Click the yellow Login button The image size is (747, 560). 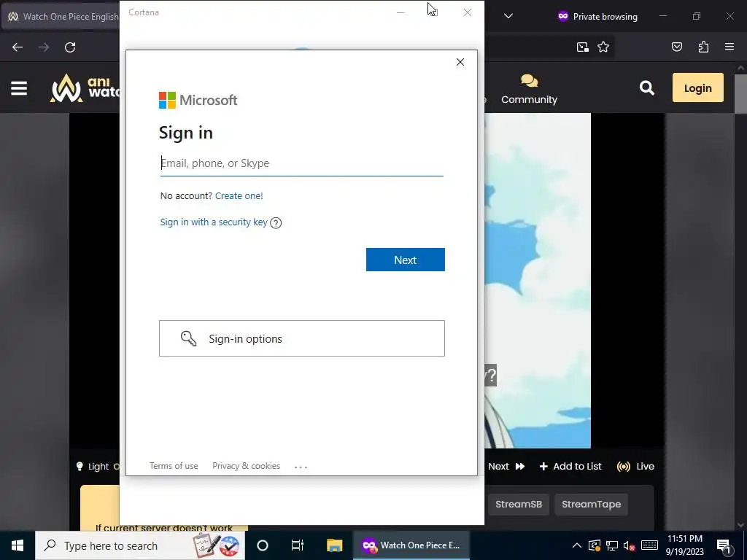coord(697,87)
